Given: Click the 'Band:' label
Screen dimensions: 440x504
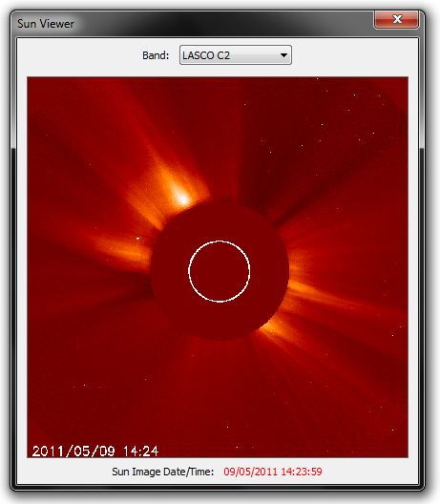Looking at the screenshot, I should tap(156, 55).
